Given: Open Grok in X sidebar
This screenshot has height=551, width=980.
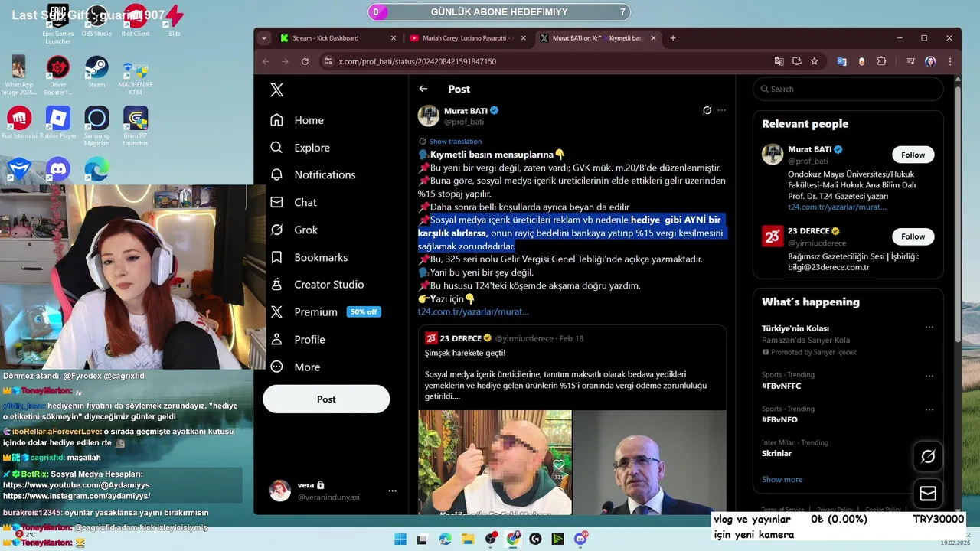Looking at the screenshot, I should (x=294, y=230).
